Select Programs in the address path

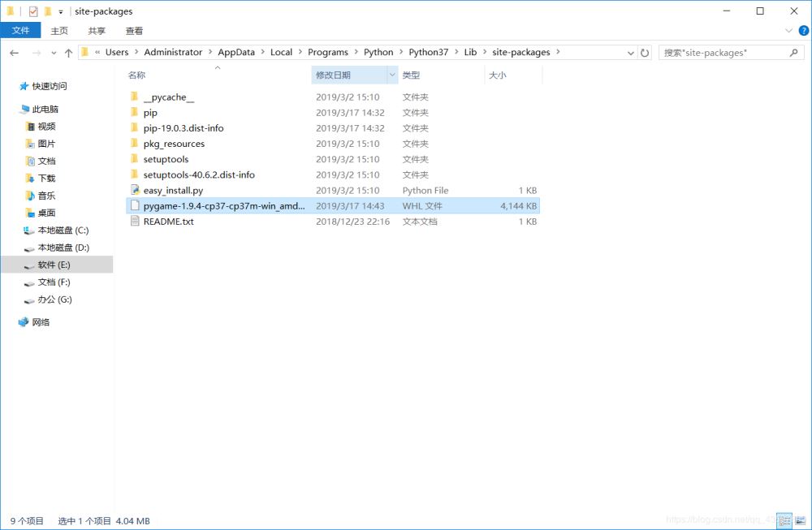click(328, 52)
